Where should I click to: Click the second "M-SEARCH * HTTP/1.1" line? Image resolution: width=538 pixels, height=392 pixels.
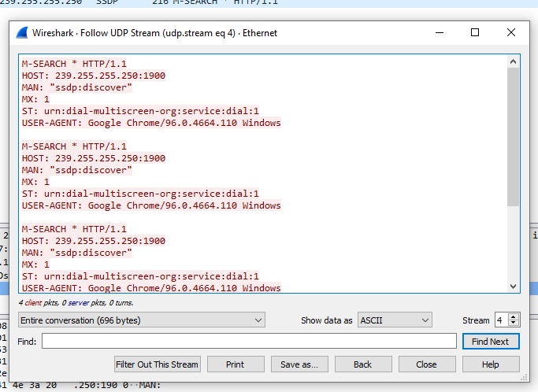coord(74,146)
